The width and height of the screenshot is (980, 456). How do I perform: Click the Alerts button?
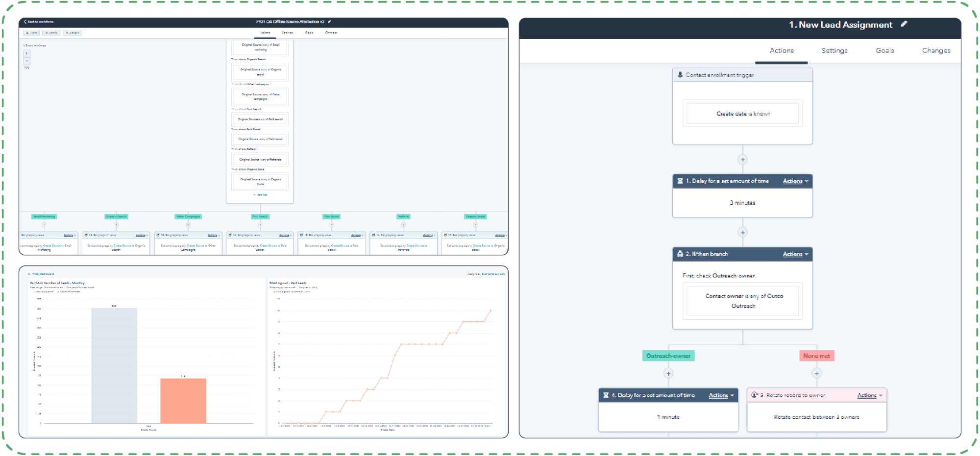coord(31,33)
